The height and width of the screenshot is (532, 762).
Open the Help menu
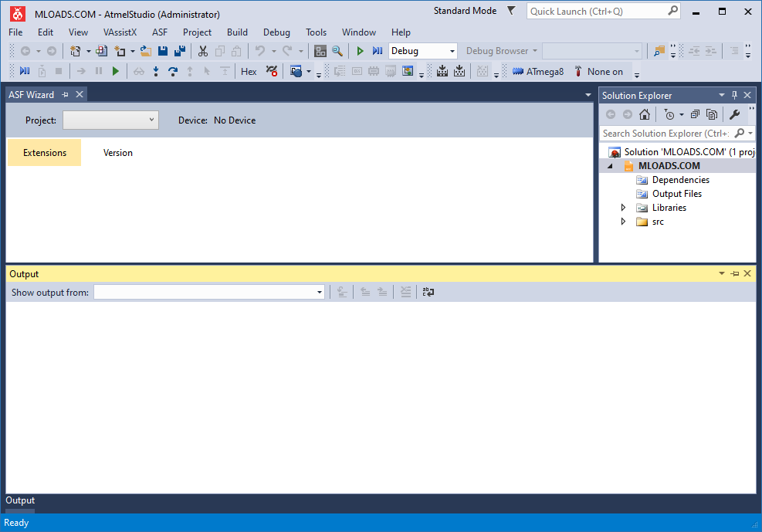[x=401, y=32]
